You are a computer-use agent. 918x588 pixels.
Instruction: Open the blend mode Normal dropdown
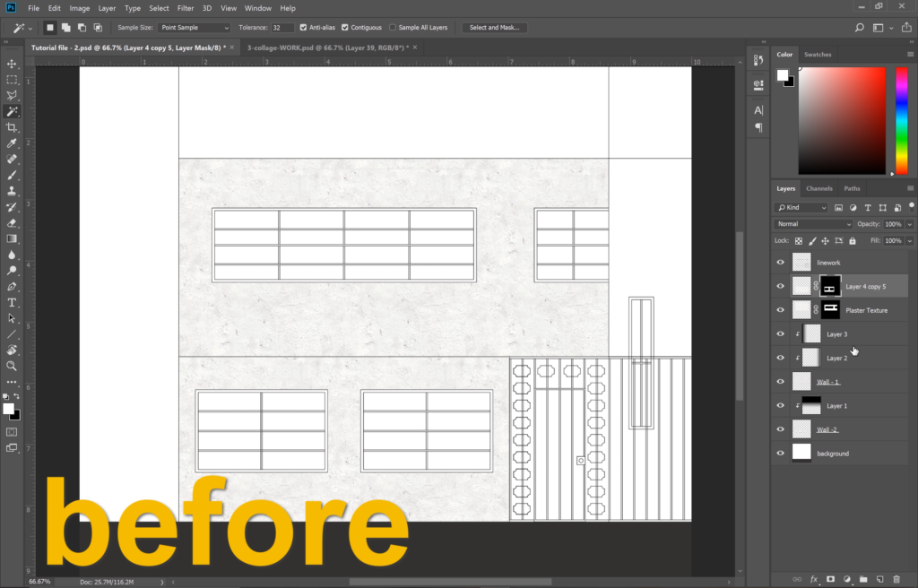pos(813,224)
